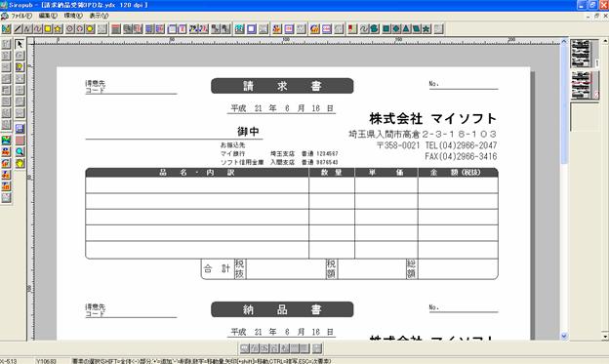Click the vertical scrollbar down arrow
The height and width of the screenshot is (364, 609).
[564, 336]
